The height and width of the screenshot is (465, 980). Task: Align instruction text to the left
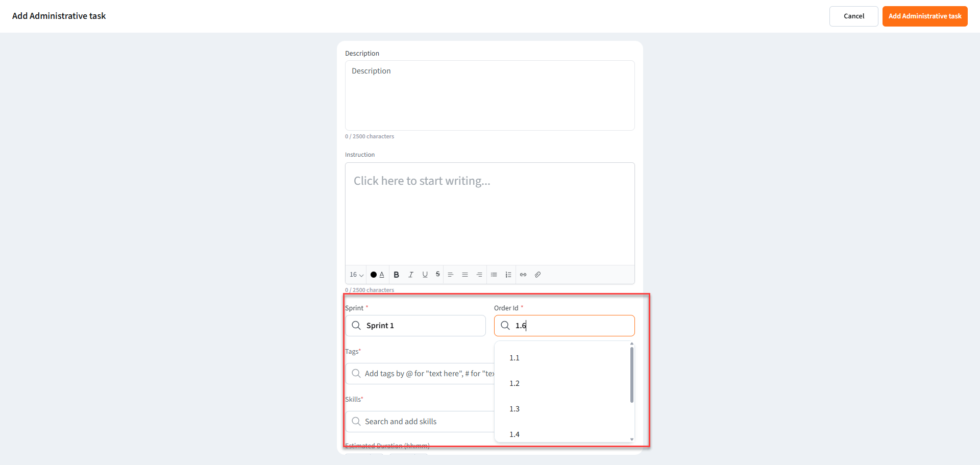tap(451, 275)
